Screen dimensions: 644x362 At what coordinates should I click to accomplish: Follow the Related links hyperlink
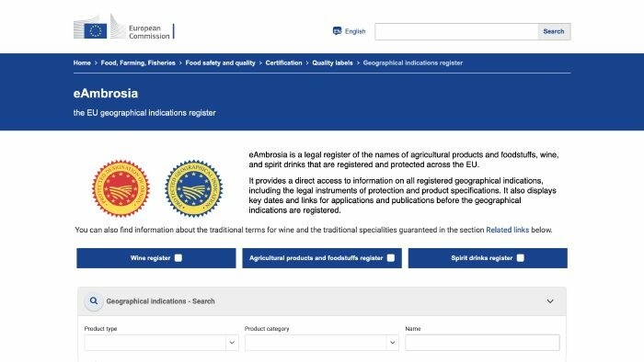(x=507, y=230)
